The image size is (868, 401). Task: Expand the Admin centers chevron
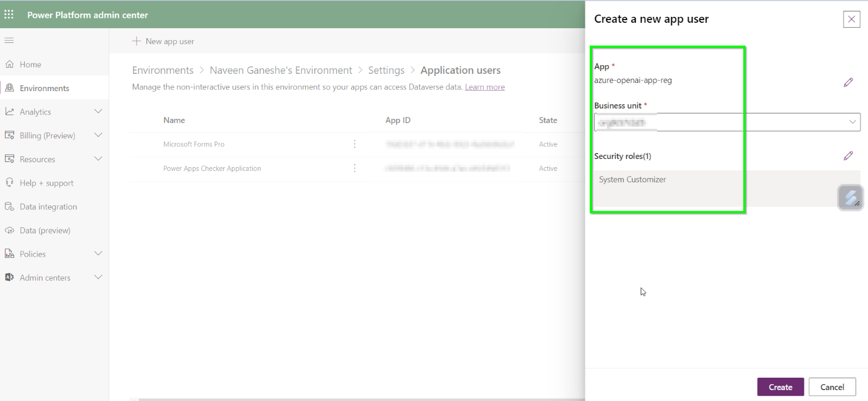98,277
